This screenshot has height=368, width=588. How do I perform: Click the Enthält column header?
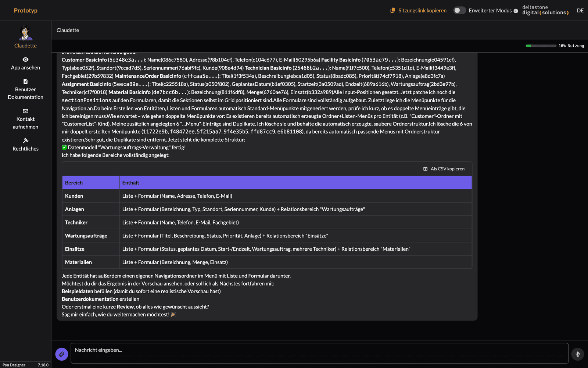coord(295,183)
